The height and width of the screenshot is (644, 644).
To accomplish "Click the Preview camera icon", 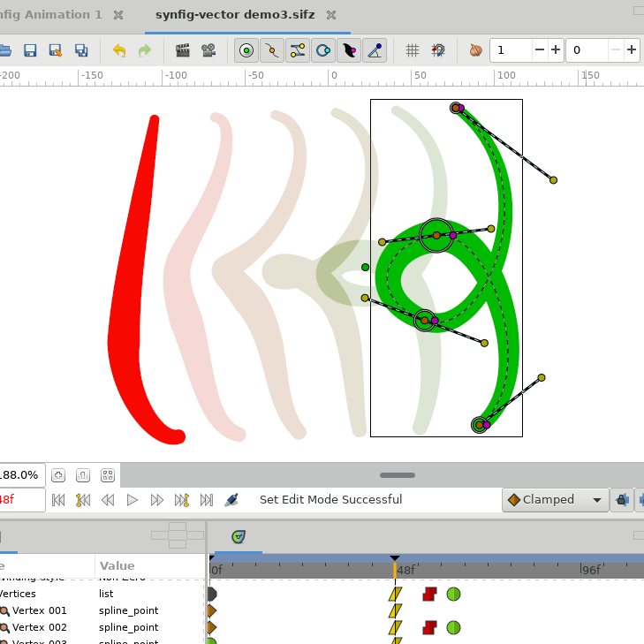I will click(x=208, y=50).
